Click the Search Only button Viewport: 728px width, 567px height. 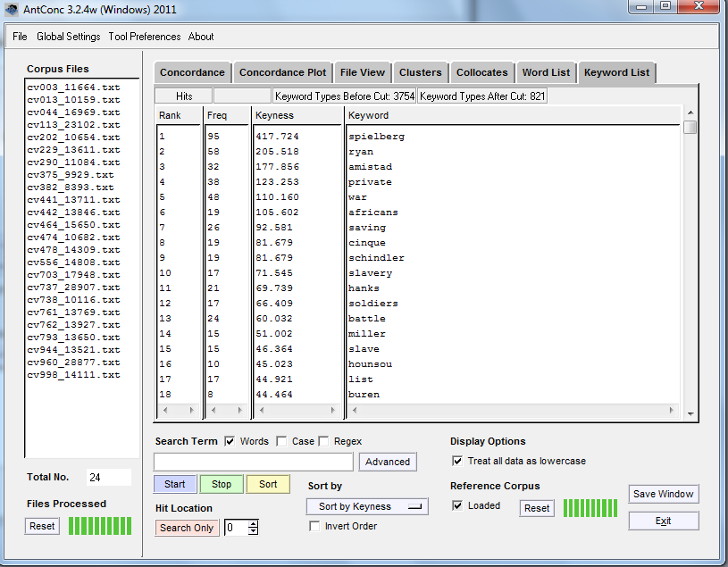point(187,528)
